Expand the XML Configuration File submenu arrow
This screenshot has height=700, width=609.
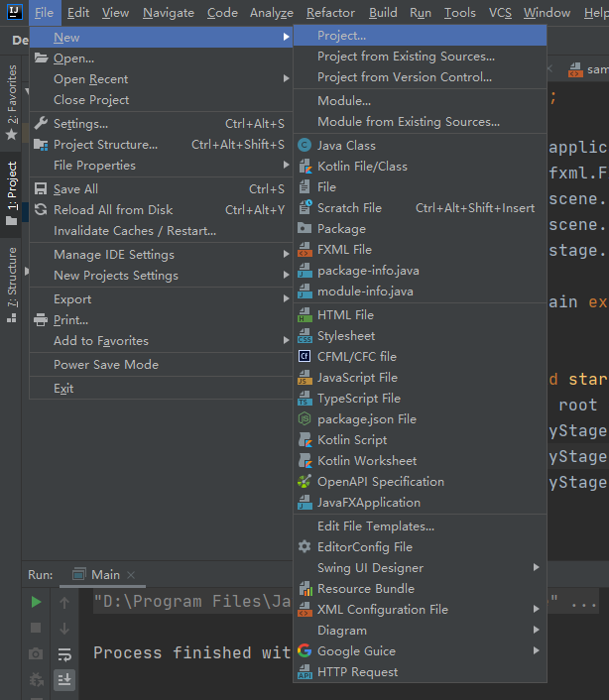tap(537, 609)
